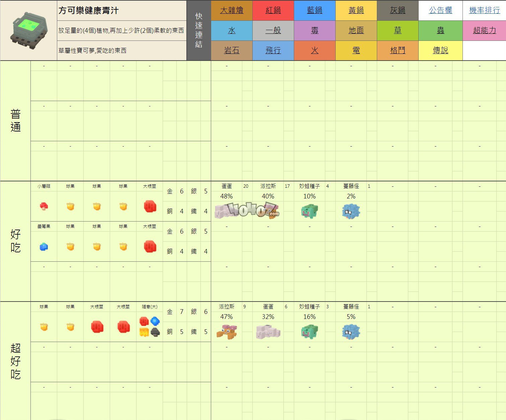Select the 墨莓果 ingredient name label
The image size is (506, 420).
44,227
